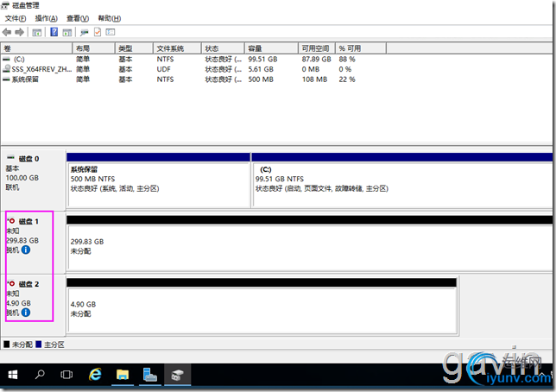Sort by the 容量 column header

(x=271, y=48)
